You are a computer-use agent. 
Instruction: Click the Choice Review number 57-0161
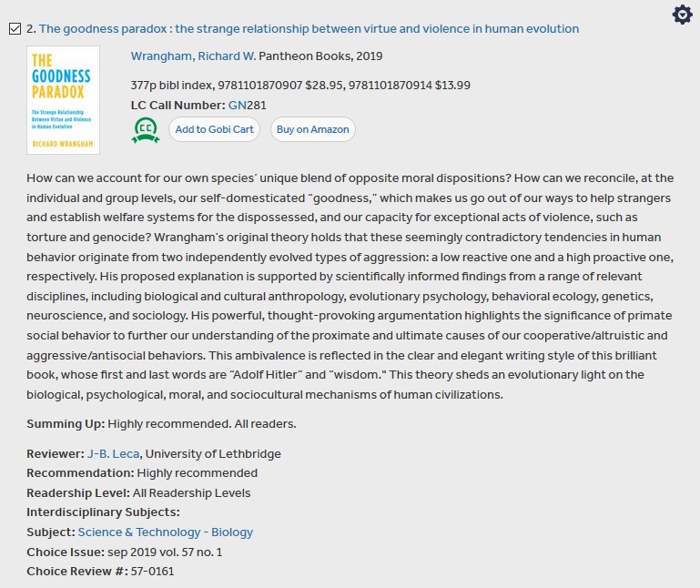point(153,572)
